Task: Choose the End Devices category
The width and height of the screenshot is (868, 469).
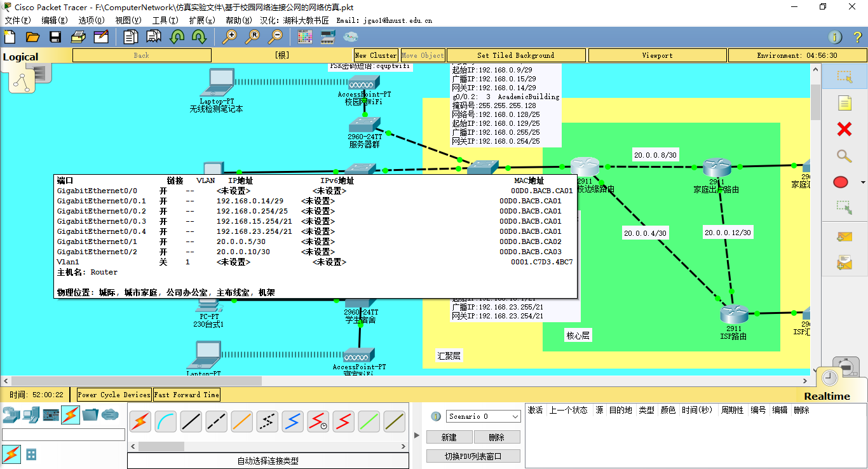Action: click(31, 415)
